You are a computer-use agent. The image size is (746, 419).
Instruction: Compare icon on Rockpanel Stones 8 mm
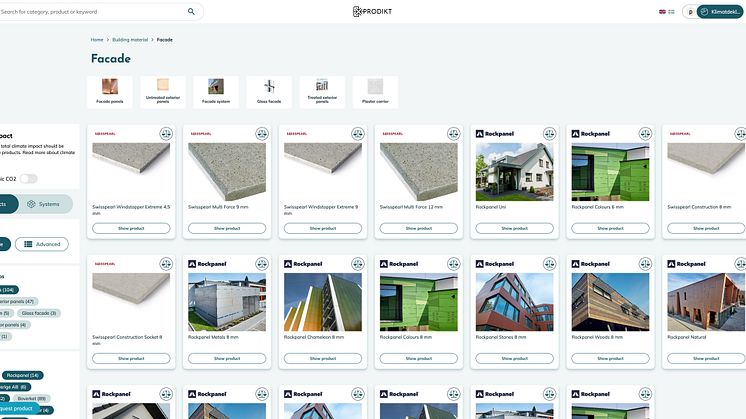(x=550, y=263)
